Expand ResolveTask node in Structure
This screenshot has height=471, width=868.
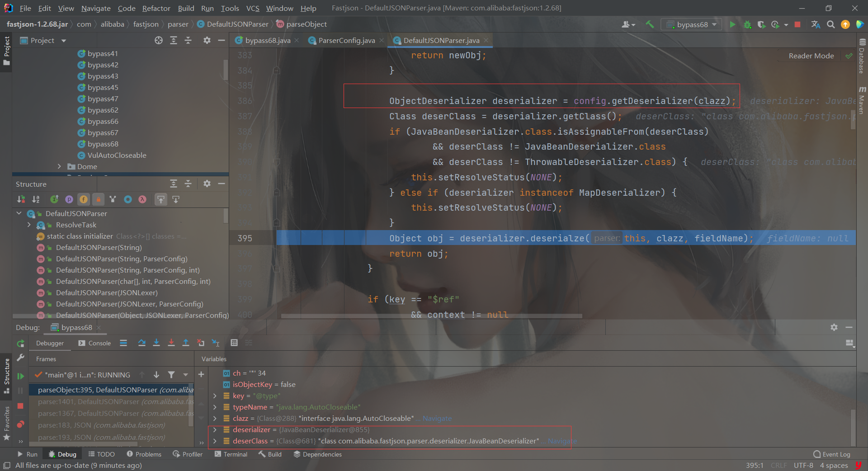pos(29,225)
